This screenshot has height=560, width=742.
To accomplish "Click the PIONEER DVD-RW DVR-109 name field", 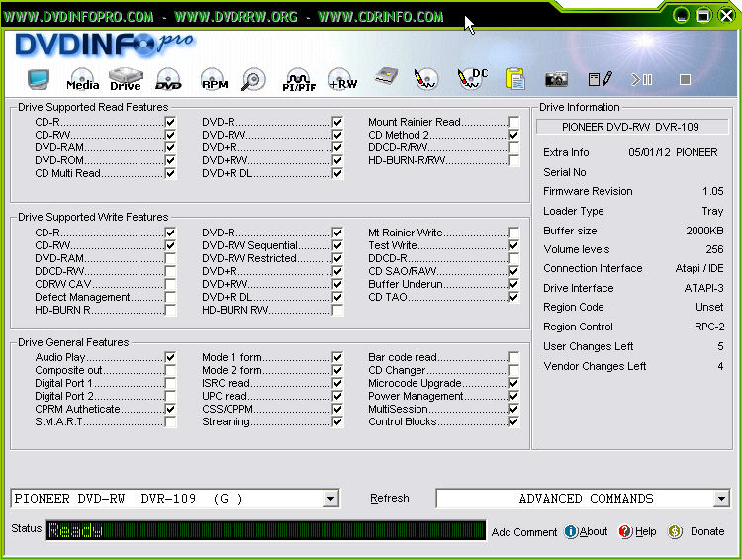I will coord(632,127).
